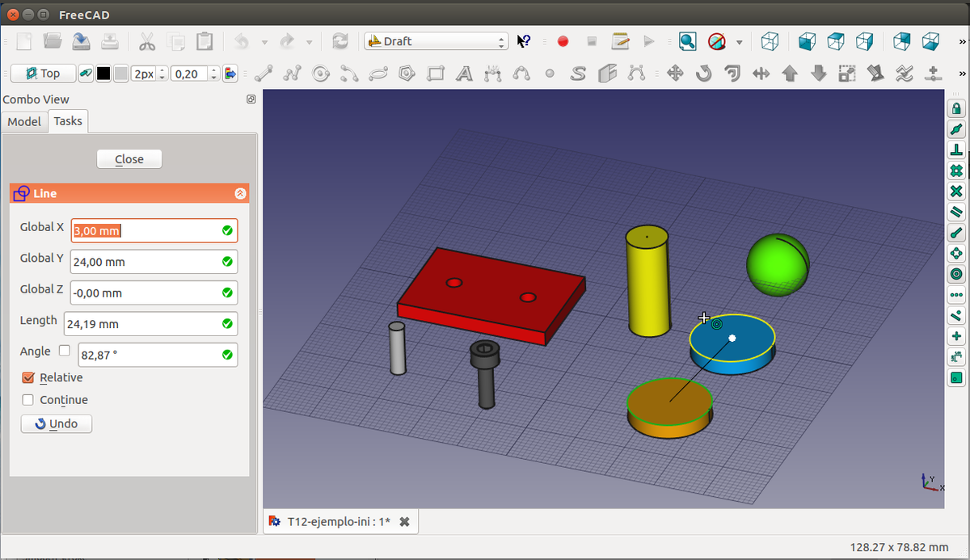Collapse the Line task panel
The image size is (970, 560).
(x=240, y=194)
